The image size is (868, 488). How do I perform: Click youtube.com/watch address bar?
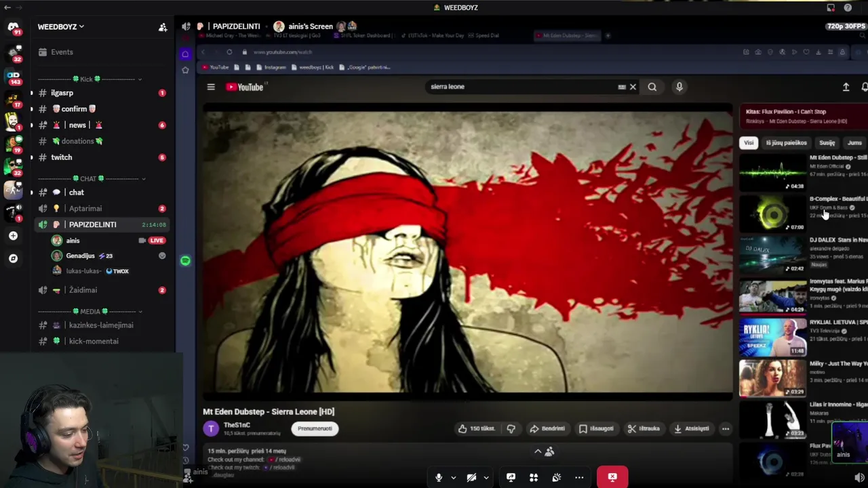click(283, 52)
